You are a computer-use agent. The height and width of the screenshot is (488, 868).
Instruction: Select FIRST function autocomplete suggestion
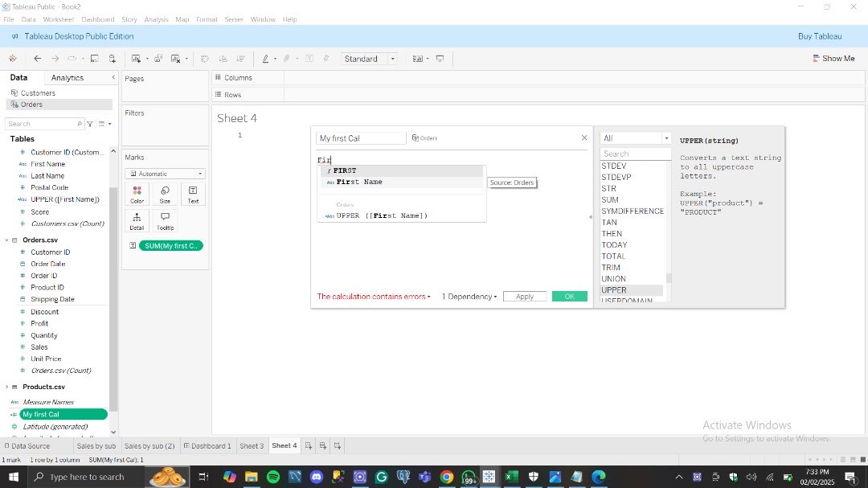click(x=403, y=170)
